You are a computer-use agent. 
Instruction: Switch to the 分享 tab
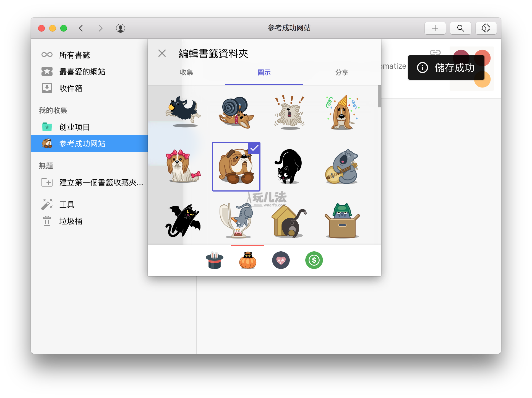tap(342, 73)
